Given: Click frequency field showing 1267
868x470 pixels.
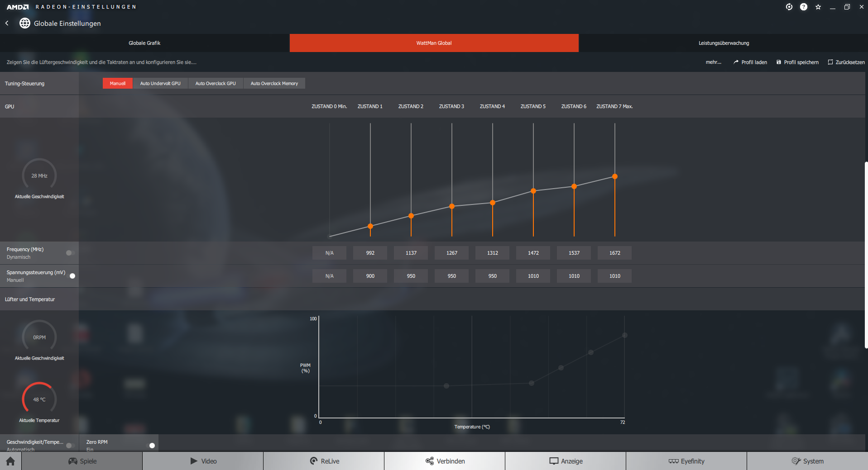Looking at the screenshot, I should pyautogui.click(x=452, y=253).
